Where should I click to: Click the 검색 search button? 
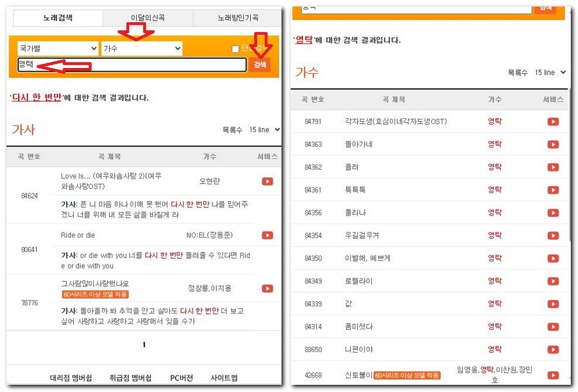pyautogui.click(x=259, y=65)
